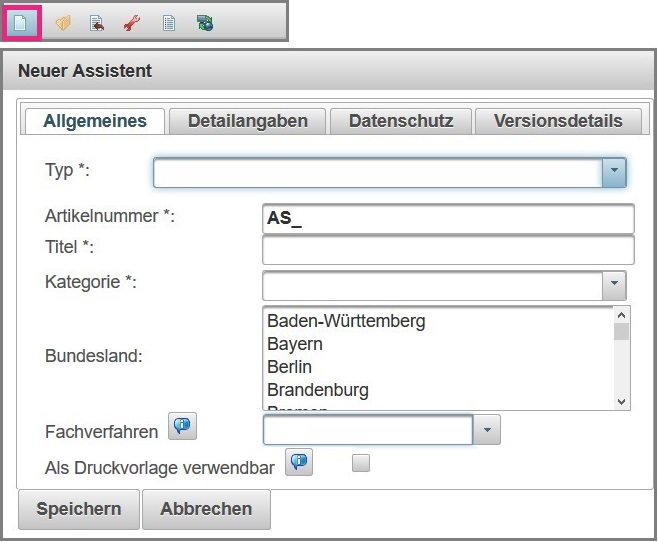
Task: Enable Als Druckvorlage verwendbar checkbox
Action: (361, 463)
